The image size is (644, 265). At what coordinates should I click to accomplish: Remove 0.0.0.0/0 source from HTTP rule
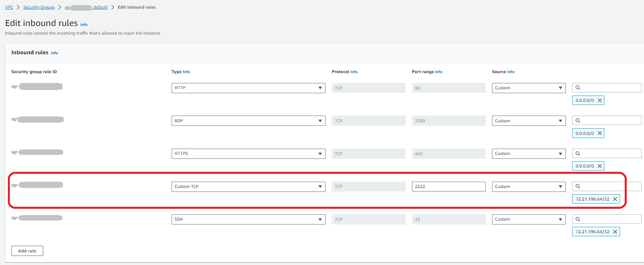[600, 100]
